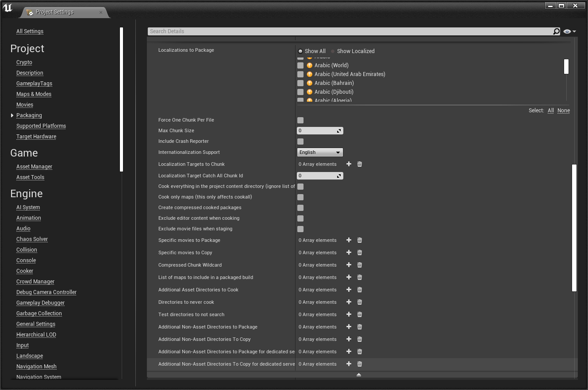Open Internationalization Support dropdown

tap(320, 152)
